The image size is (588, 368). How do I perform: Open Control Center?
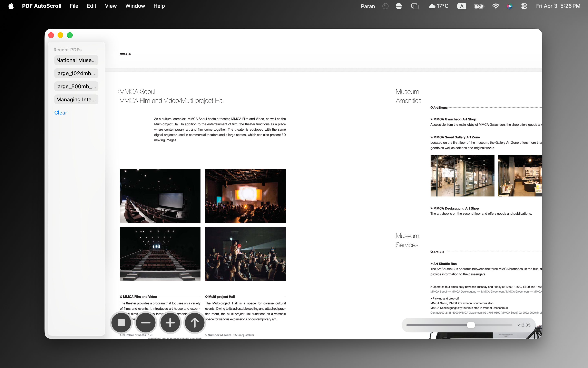(524, 6)
